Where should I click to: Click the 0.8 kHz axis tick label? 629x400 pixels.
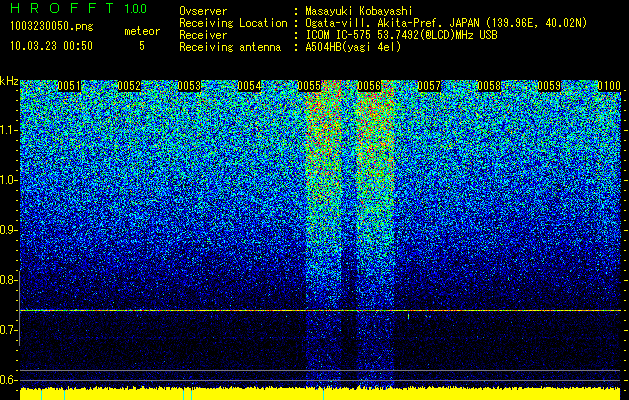pyautogui.click(x=8, y=280)
